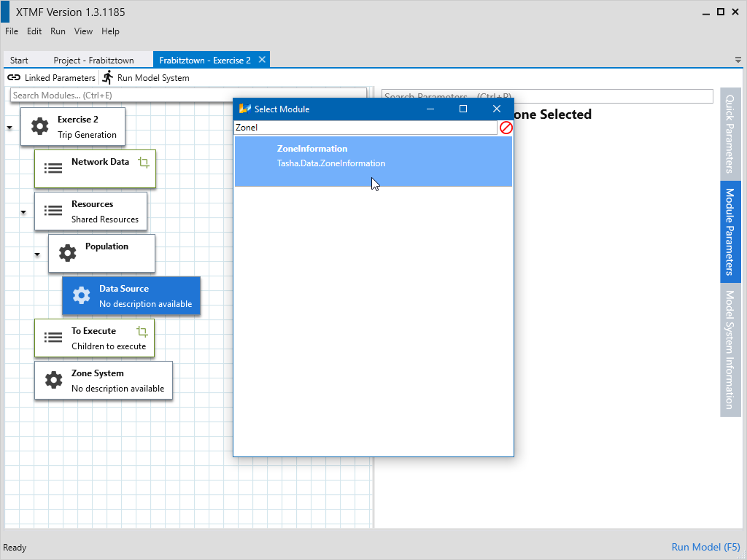Clear the module filter with red icon
Screen dimensions: 747x560
click(506, 128)
